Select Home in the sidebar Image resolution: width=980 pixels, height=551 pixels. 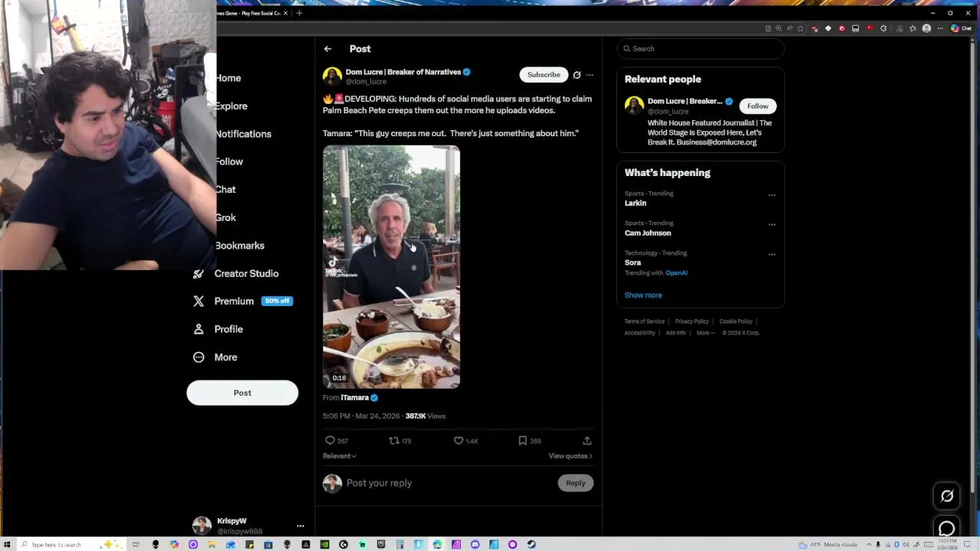pos(228,78)
